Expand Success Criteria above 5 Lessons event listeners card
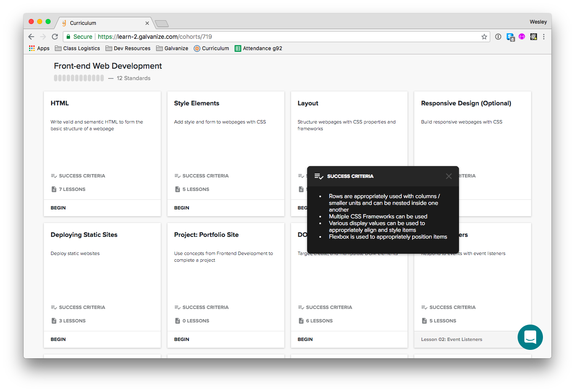 pyautogui.click(x=448, y=307)
